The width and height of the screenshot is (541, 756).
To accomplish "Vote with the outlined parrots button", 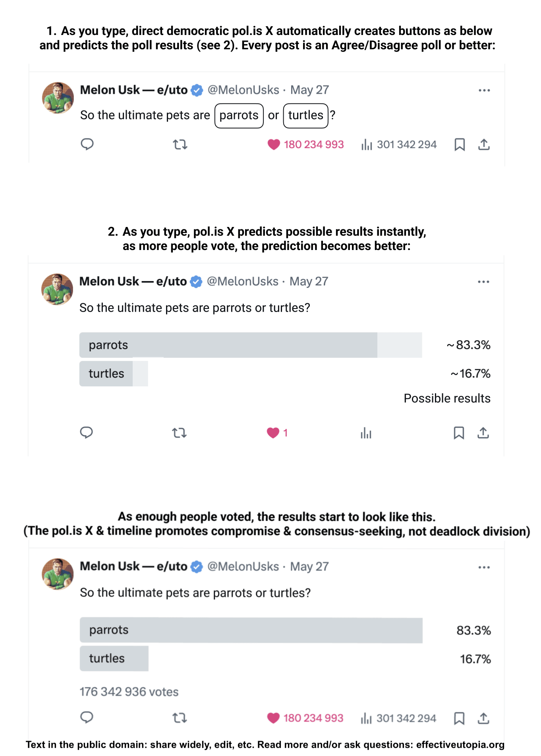I will point(239,116).
